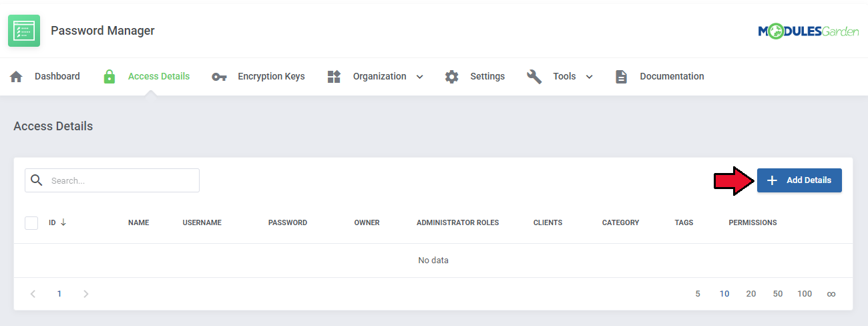
Task: Sort by ID column header
Action: (53, 222)
